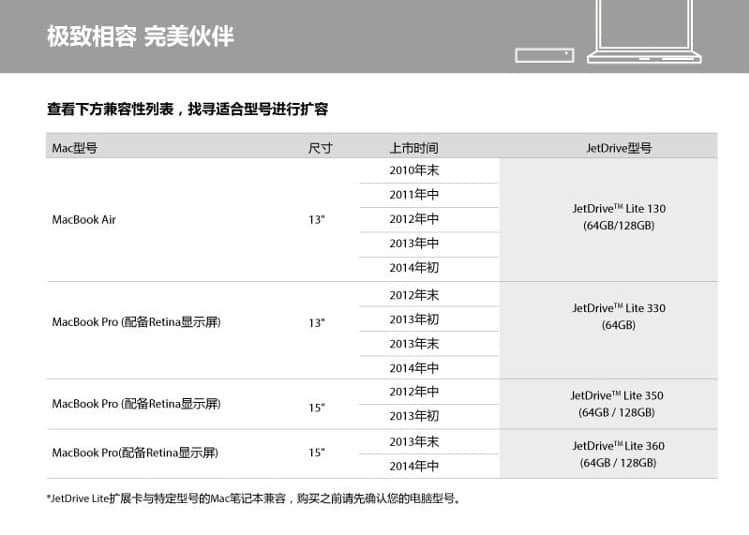This screenshot has width=749, height=535.
Task: Click 2013年末 in the JetDrive Lite 330 rows
Action: (414, 344)
